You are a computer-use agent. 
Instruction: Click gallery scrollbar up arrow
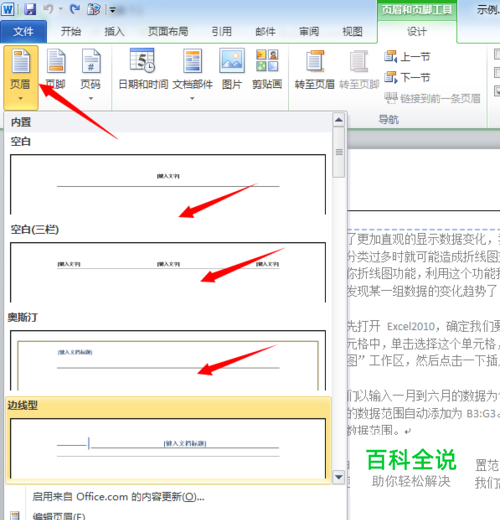click(x=339, y=120)
